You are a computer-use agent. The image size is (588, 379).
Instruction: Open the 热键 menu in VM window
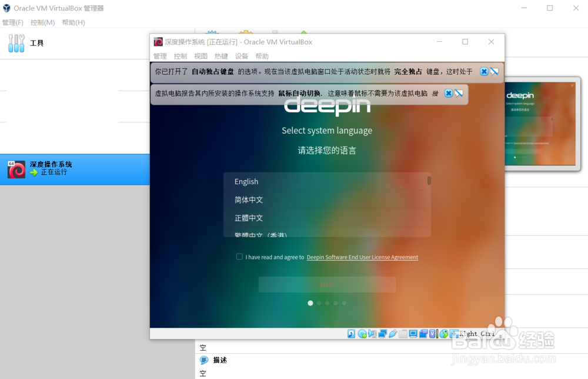(221, 56)
